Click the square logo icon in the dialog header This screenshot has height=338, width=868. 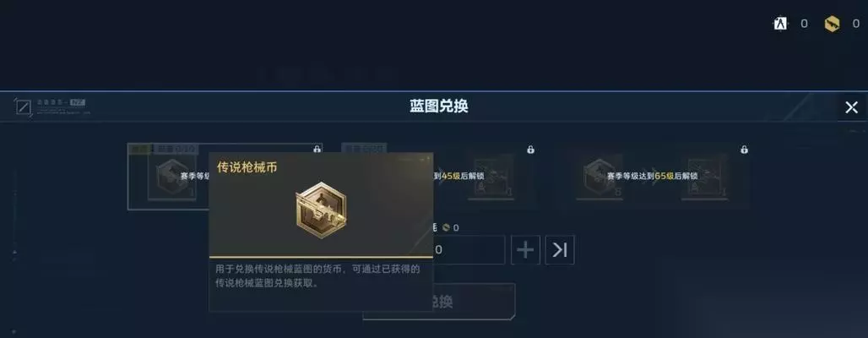(24, 107)
